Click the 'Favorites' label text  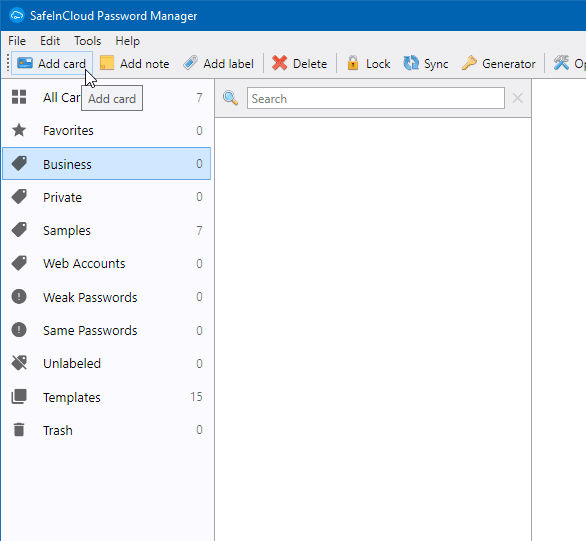(x=68, y=130)
